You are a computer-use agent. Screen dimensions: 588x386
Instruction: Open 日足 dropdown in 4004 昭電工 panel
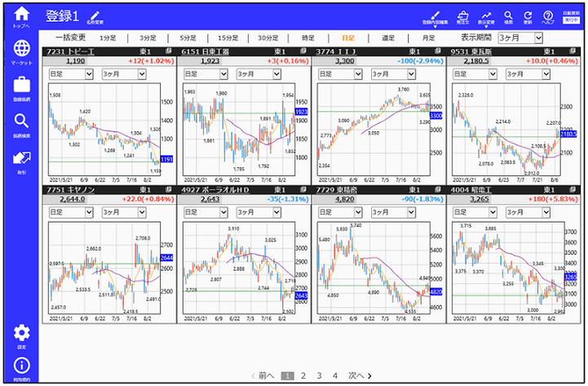[475, 212]
